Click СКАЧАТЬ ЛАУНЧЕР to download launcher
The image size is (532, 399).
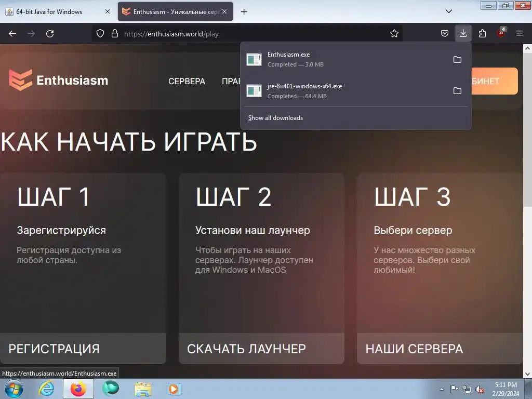[262, 349]
